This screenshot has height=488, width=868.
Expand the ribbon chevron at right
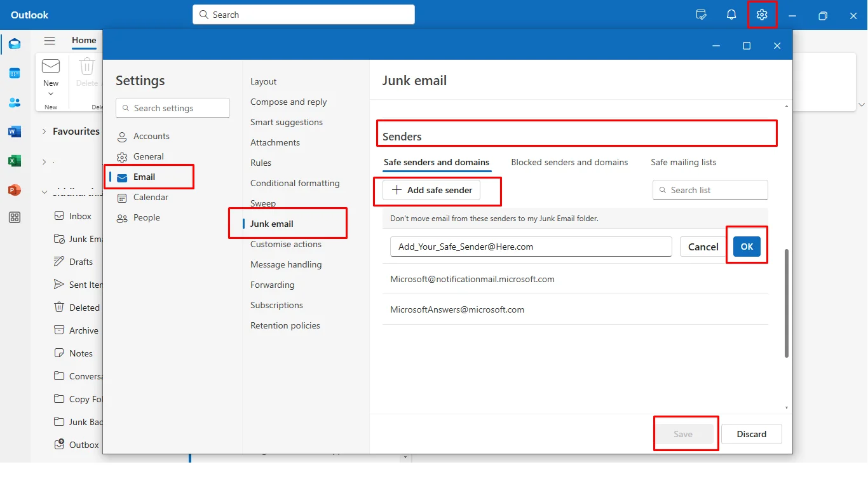tap(862, 104)
